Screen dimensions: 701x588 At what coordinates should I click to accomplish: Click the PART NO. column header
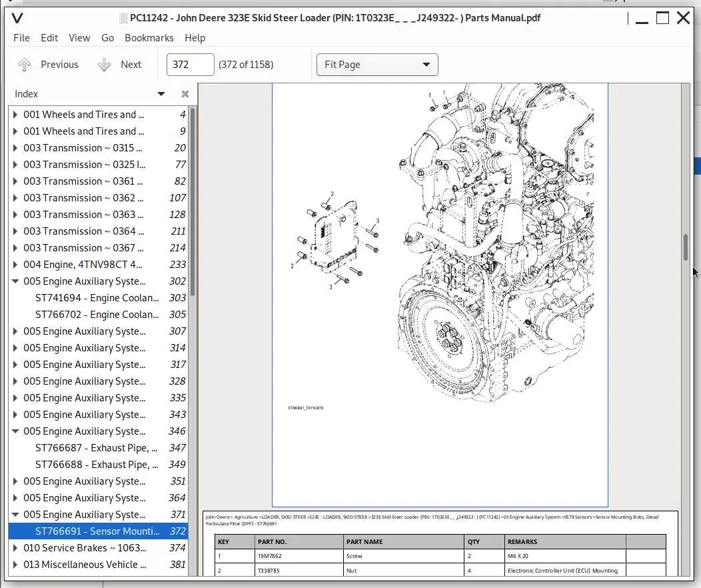click(299, 542)
